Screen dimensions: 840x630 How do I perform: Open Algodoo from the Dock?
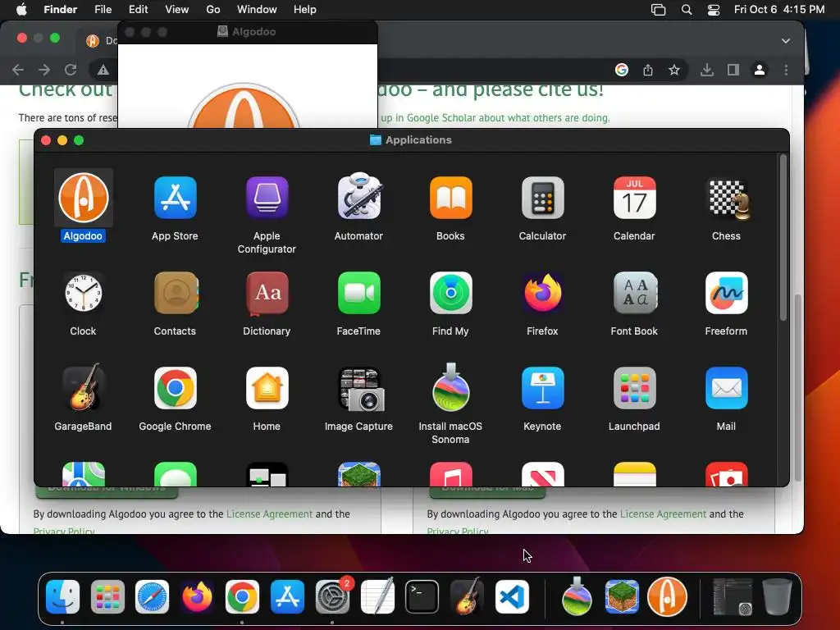pyautogui.click(x=667, y=597)
